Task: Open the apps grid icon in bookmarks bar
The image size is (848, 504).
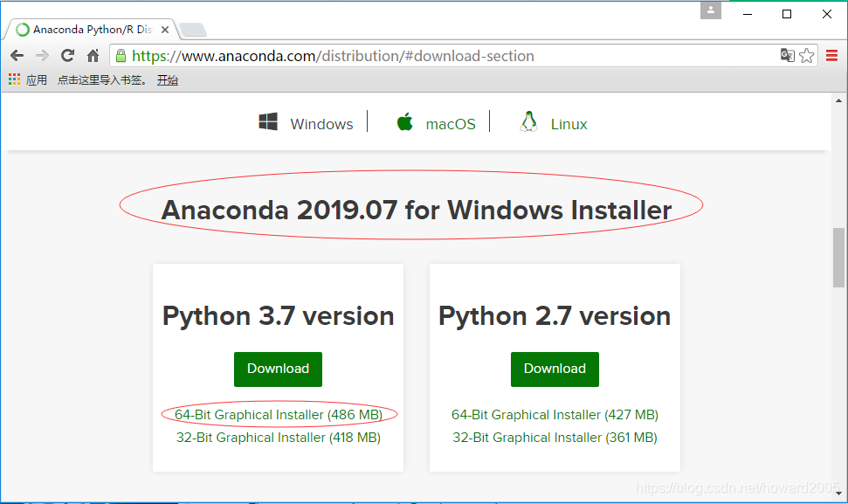Action: (x=14, y=79)
